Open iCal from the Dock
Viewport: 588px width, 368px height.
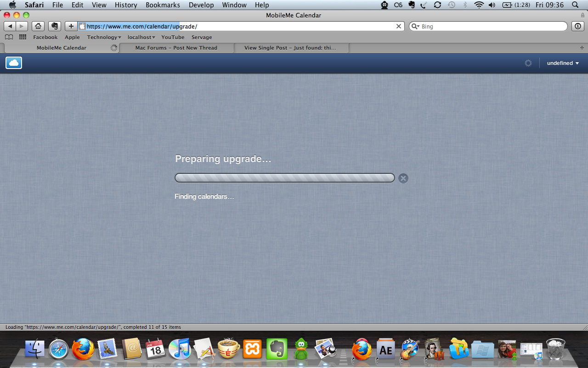point(155,349)
